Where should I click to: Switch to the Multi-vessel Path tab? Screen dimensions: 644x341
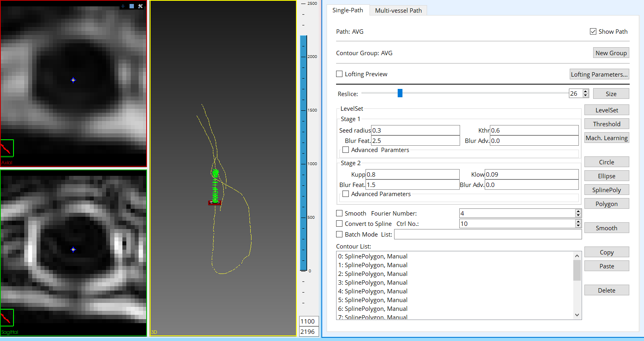[x=398, y=10]
